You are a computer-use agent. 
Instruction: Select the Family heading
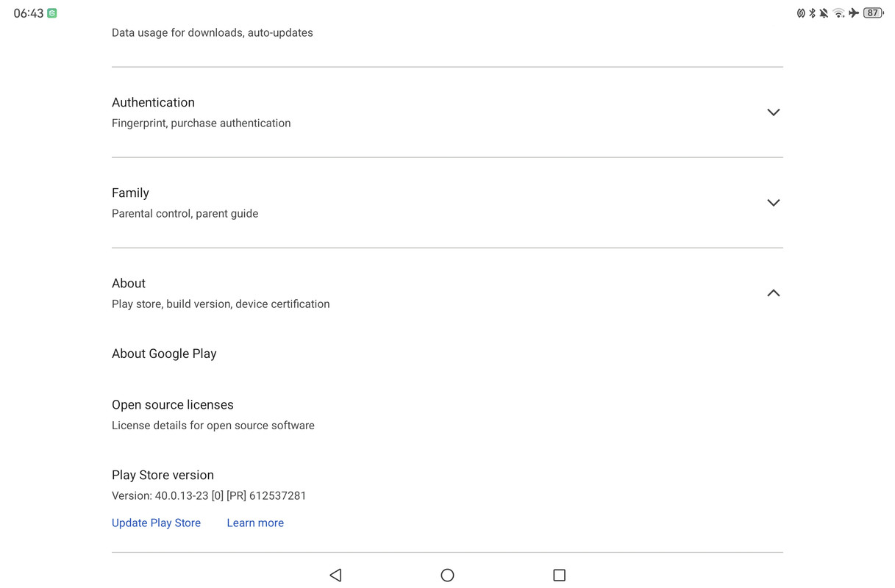click(x=130, y=193)
